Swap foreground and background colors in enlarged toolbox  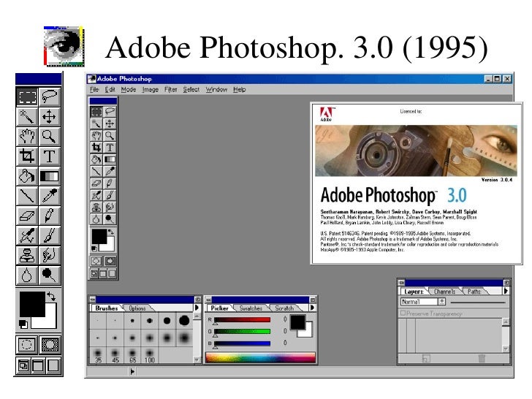(x=52, y=297)
